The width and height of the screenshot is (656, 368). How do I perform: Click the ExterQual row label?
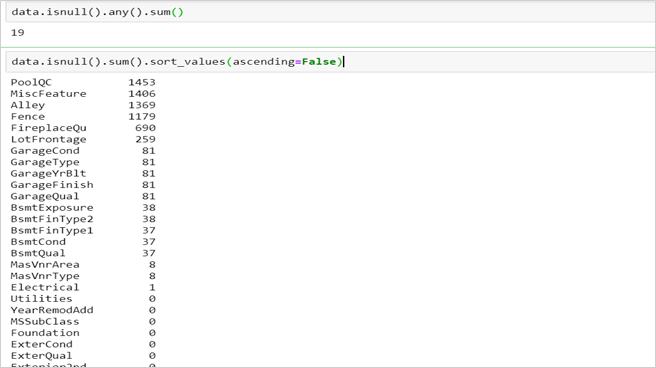pyautogui.click(x=41, y=355)
